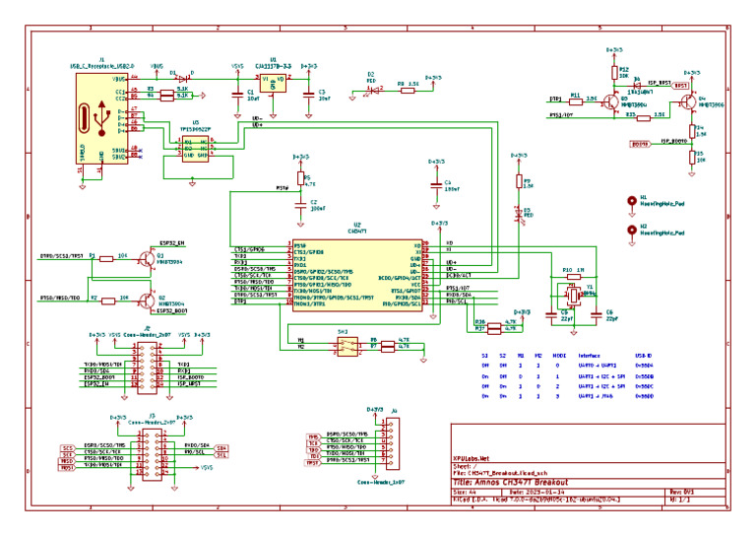Select capacitor C3 next to regulator output
The height and width of the screenshot is (535, 756).
tap(308, 95)
